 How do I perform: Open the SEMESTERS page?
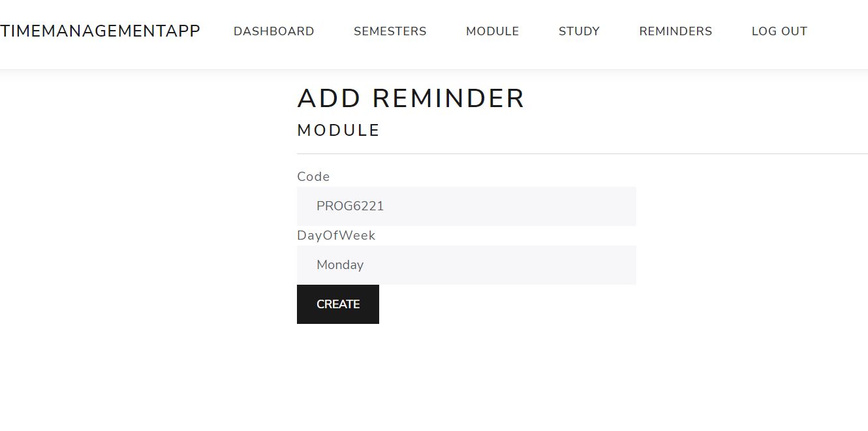[x=390, y=31]
